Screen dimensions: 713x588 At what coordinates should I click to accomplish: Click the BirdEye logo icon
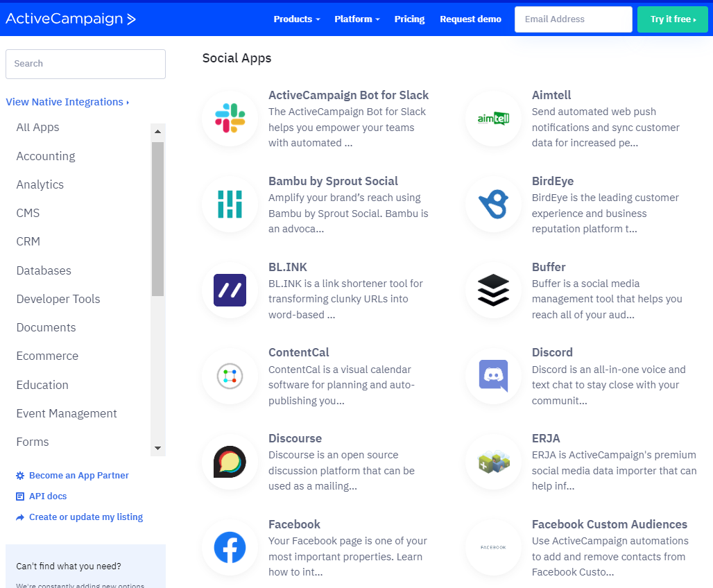click(x=492, y=204)
